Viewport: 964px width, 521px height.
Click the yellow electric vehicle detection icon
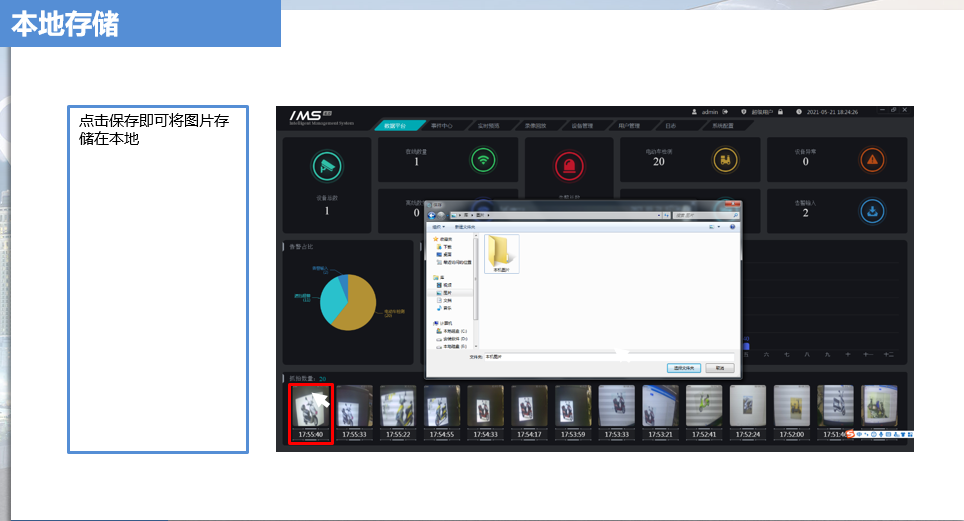tap(724, 159)
